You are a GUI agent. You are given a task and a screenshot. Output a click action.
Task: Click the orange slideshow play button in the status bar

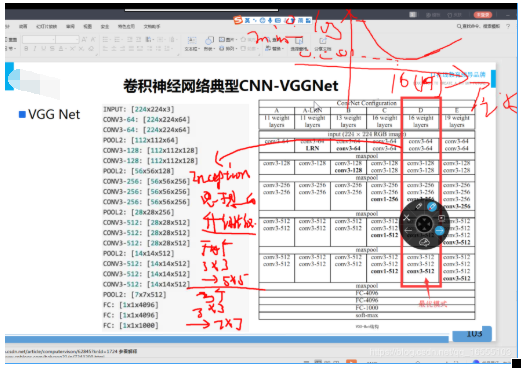351,362
